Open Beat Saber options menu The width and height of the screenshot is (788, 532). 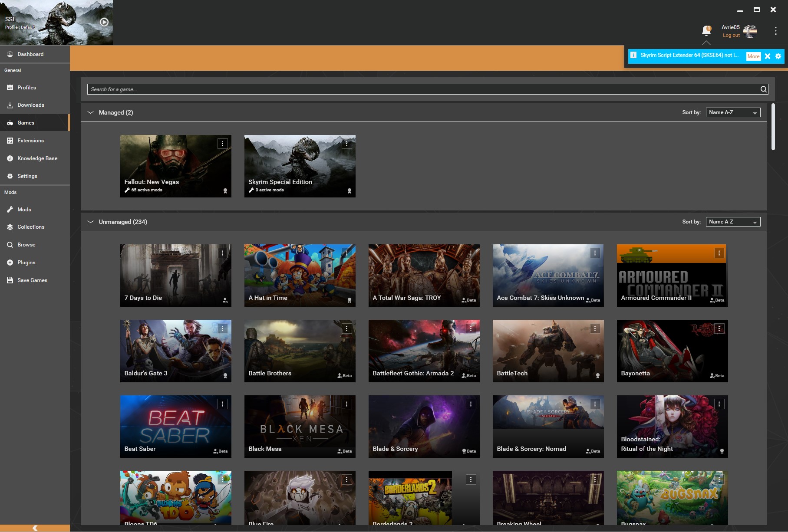(223, 404)
